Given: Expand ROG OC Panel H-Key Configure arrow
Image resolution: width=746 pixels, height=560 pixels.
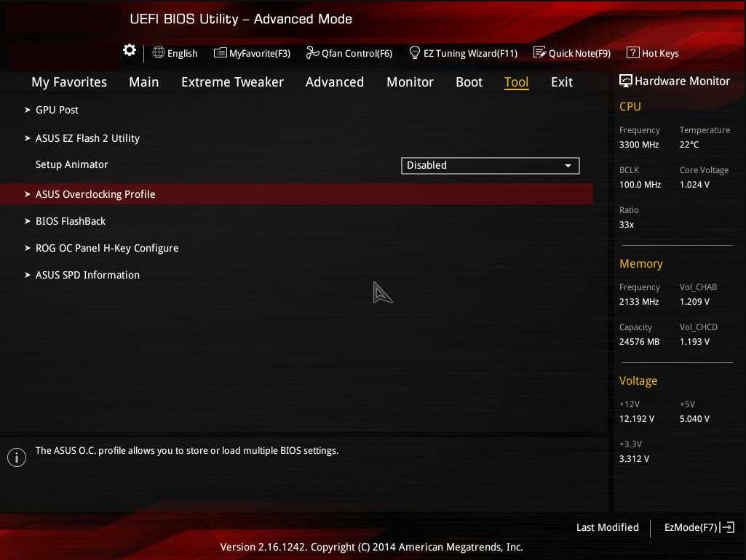Looking at the screenshot, I should pyautogui.click(x=28, y=248).
